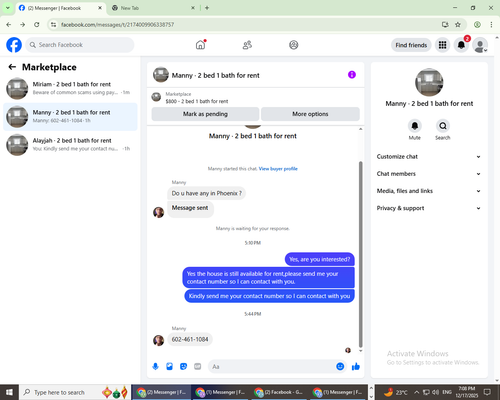Attach a photo to the message

pyautogui.click(x=169, y=367)
